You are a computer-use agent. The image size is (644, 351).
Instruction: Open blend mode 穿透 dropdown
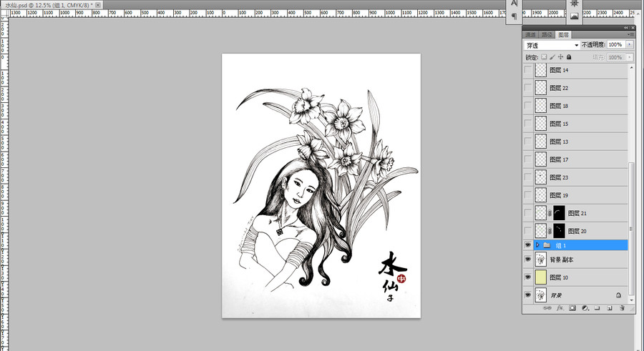552,45
